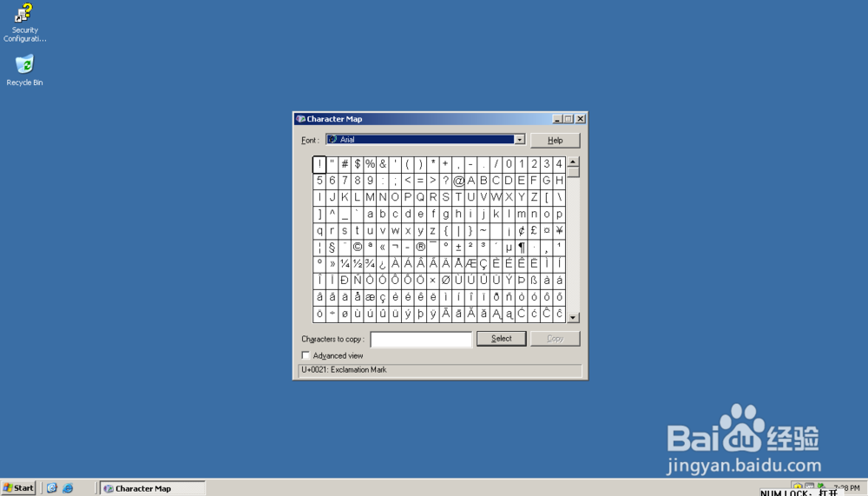Screen dimensions: 868x496
Task: Select the ¾ three quarters fraction
Action: point(370,264)
